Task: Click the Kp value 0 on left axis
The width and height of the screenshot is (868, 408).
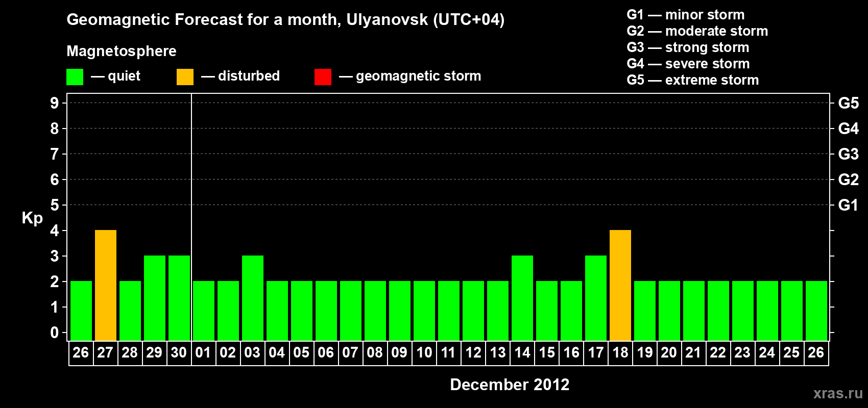Action: tap(55, 333)
